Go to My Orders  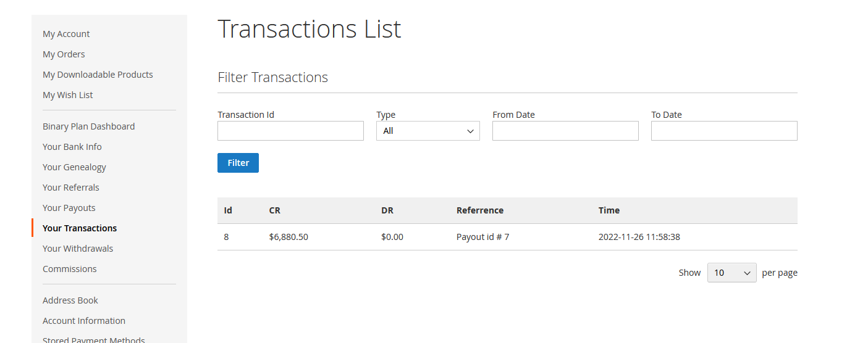(64, 54)
